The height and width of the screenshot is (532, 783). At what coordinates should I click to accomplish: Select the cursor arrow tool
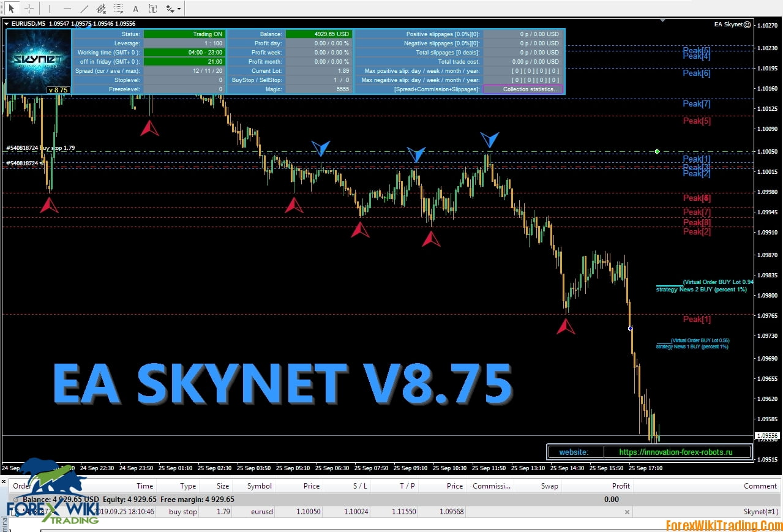(x=12, y=9)
